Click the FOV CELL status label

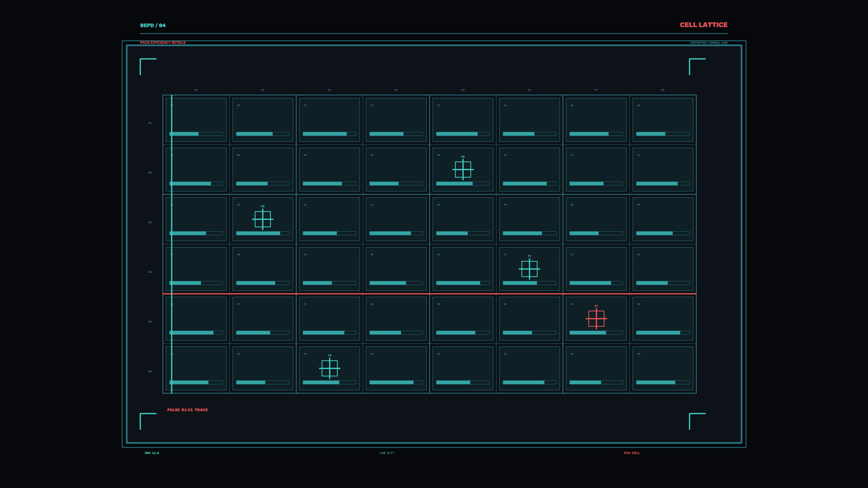(632, 453)
